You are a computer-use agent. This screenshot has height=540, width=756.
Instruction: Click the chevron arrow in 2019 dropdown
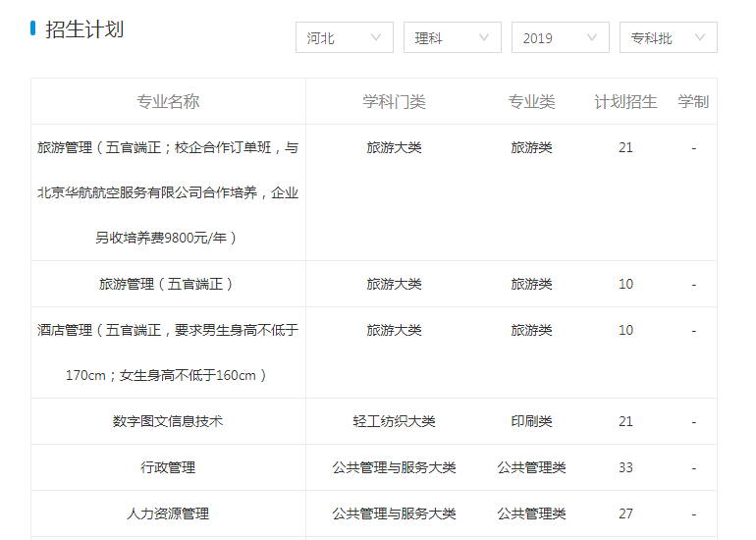point(592,37)
